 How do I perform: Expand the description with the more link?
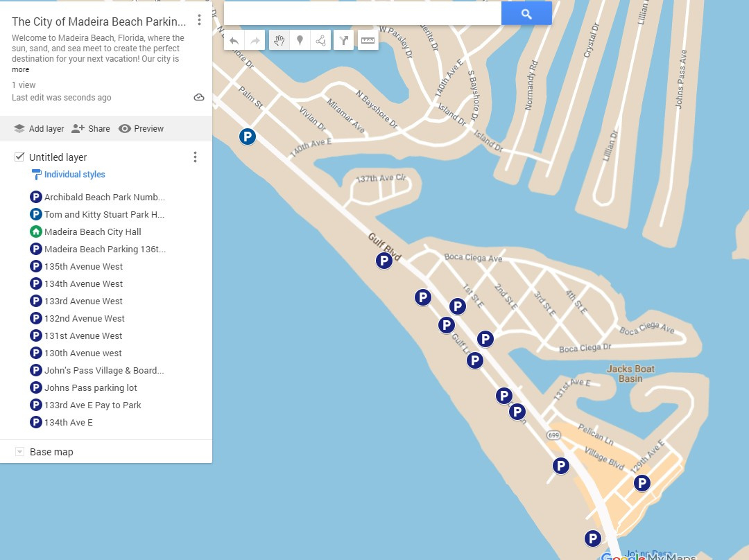point(20,69)
